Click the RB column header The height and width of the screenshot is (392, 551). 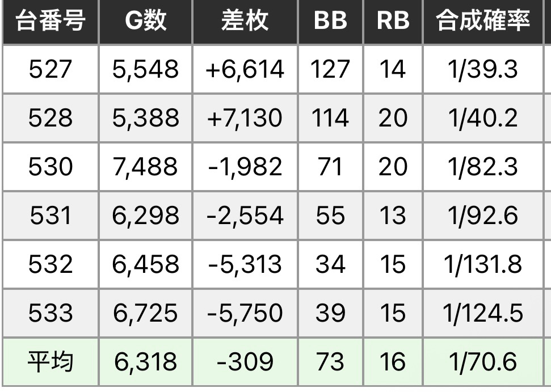point(393,22)
